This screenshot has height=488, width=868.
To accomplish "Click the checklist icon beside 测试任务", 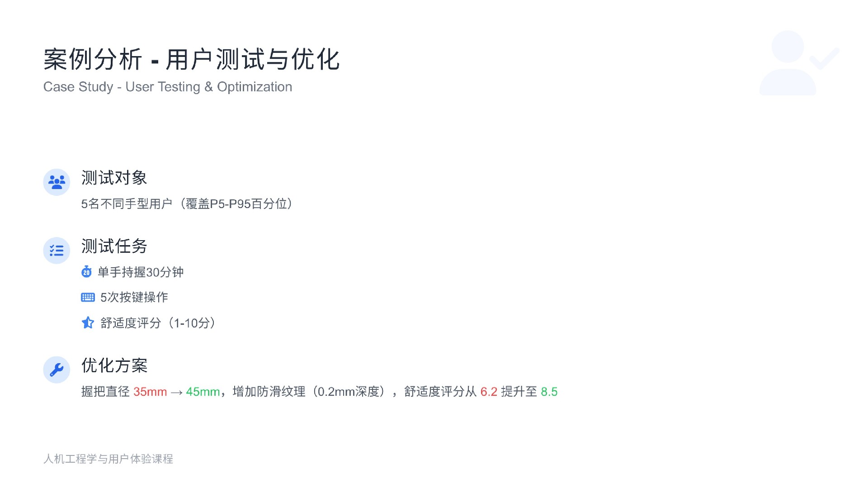I will 57,251.
